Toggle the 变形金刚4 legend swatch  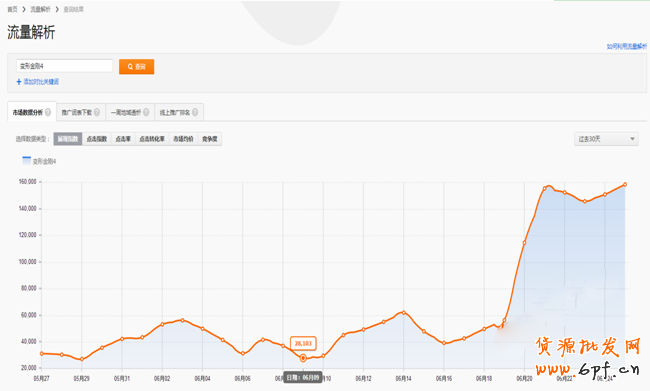coord(27,161)
